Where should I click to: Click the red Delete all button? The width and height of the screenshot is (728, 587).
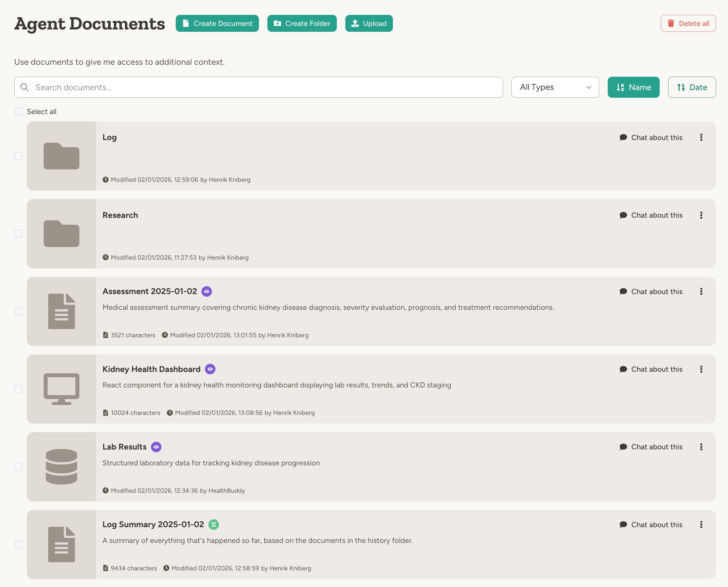[x=688, y=23]
